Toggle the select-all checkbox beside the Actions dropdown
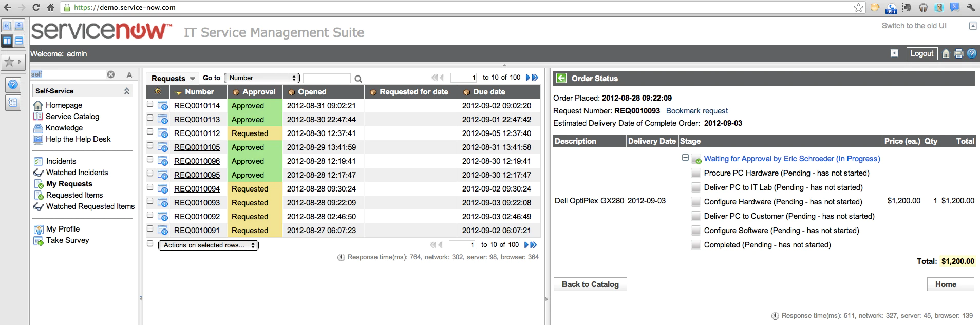 (150, 244)
